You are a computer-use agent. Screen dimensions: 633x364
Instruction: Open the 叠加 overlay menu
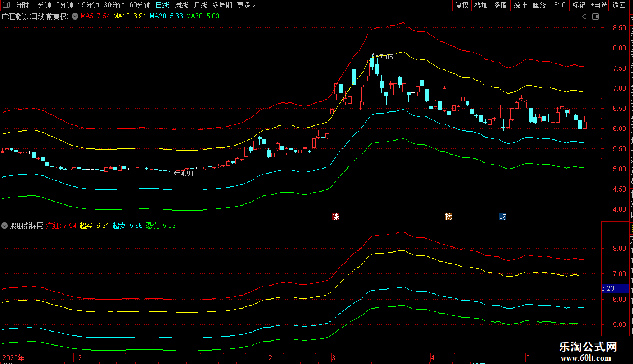tap(481, 5)
